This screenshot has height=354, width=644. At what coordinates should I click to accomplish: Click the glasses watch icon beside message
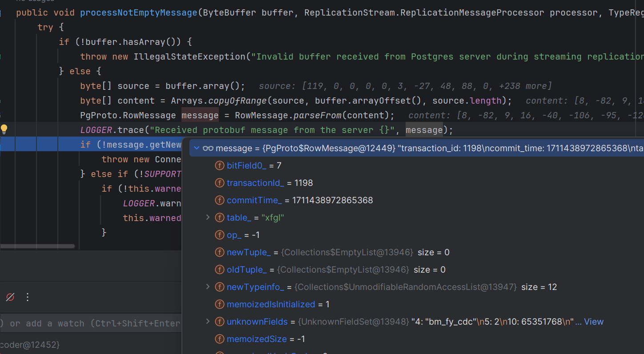tap(208, 148)
